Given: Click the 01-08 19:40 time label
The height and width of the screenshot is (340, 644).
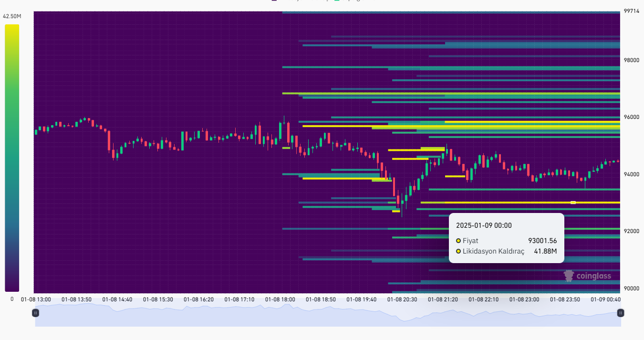Looking at the screenshot, I should 361,299.
